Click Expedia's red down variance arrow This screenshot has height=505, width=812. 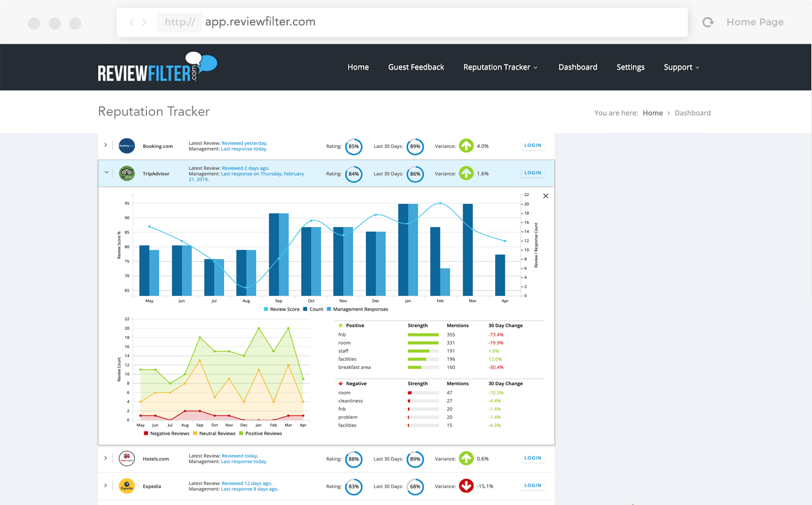[466, 486]
